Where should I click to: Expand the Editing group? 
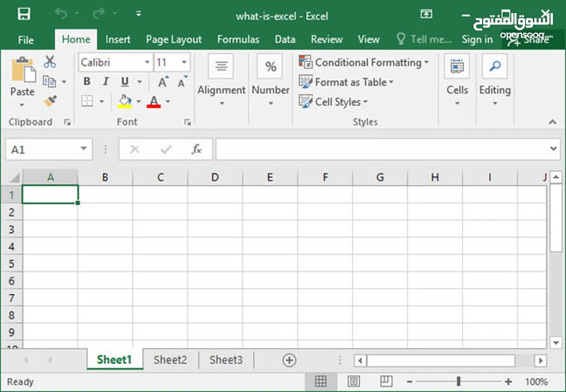495,79
